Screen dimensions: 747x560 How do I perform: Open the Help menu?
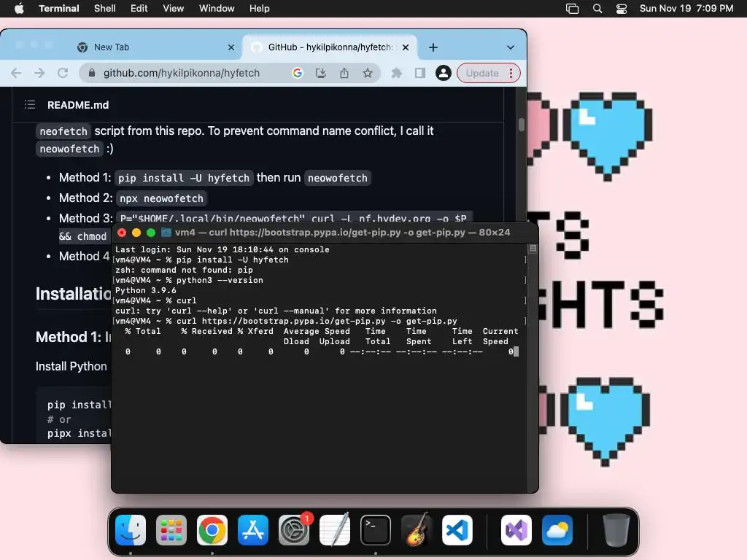tap(260, 9)
